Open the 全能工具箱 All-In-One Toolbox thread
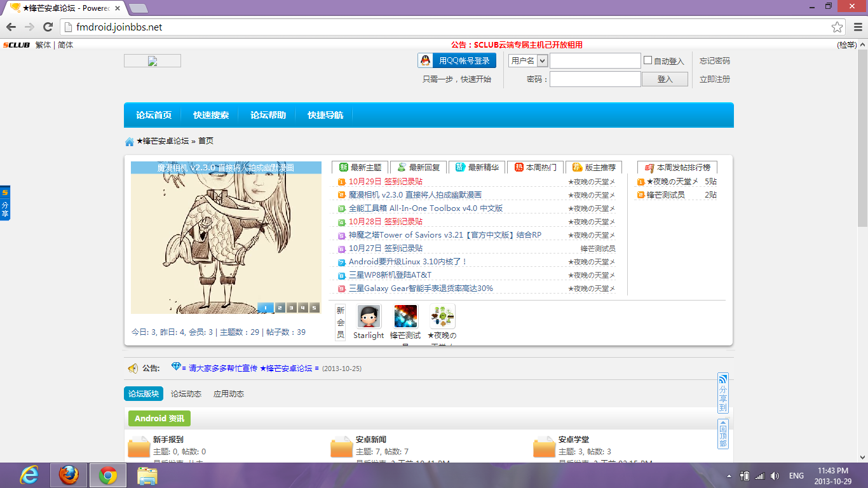Image resolution: width=868 pixels, height=488 pixels. 426,208
